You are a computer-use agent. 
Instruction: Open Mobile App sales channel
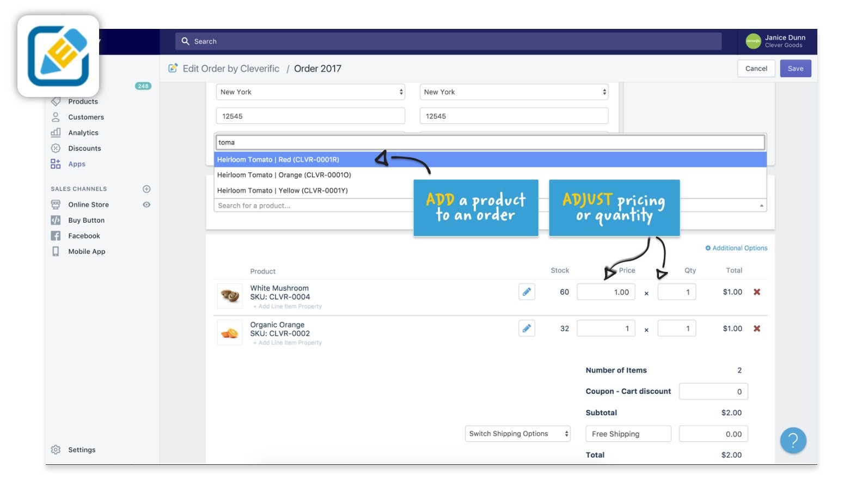[x=87, y=252]
